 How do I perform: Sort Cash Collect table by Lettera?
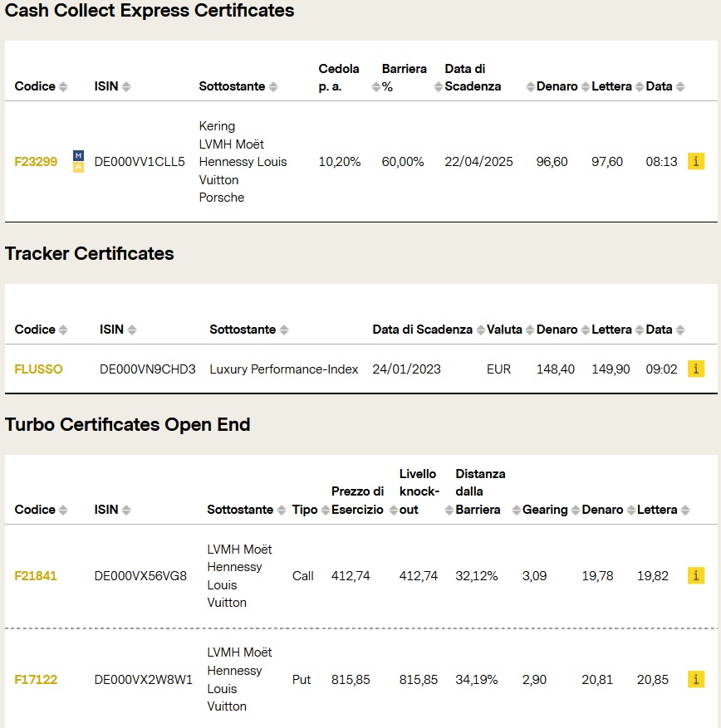[x=640, y=87]
